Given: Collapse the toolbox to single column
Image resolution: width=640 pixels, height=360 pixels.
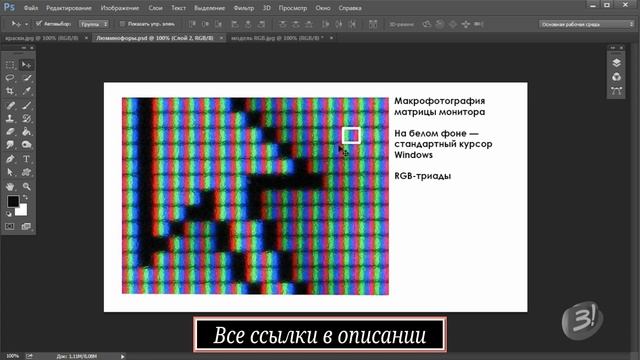Looking at the screenshot, I should [x=23, y=48].
